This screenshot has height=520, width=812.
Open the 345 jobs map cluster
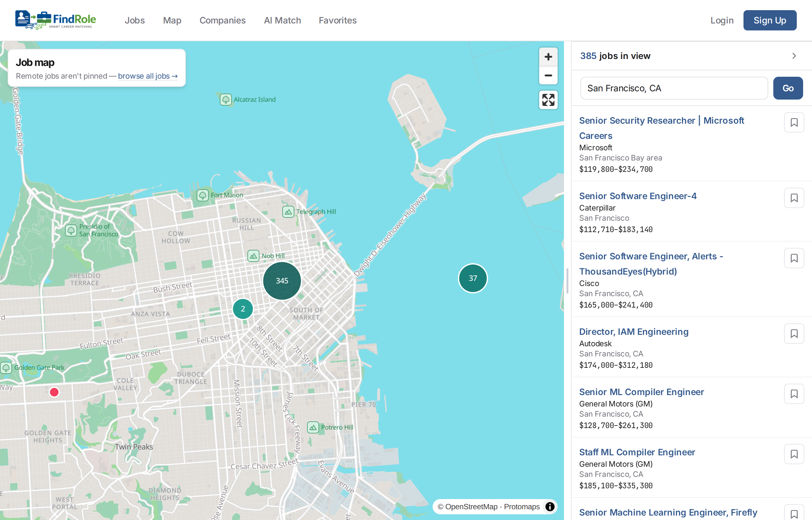[x=282, y=281]
